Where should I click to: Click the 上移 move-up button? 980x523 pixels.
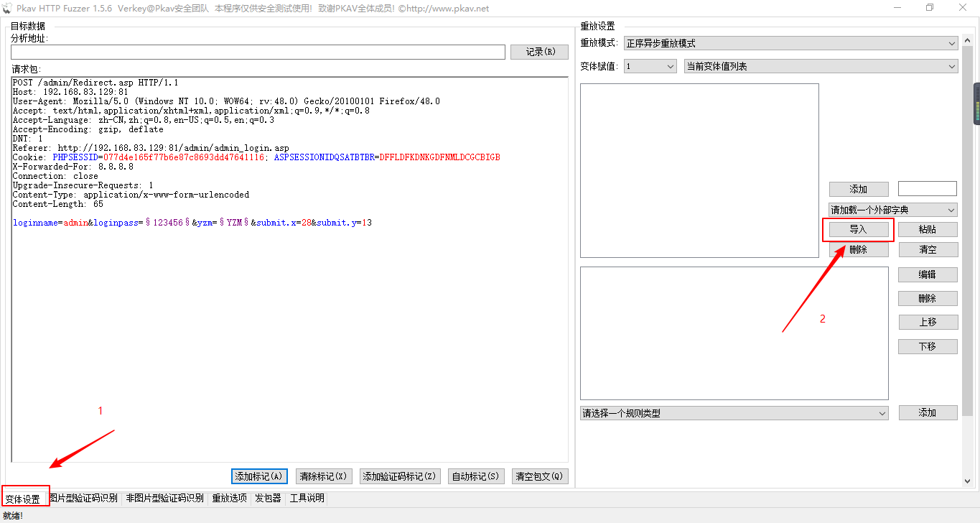pos(928,322)
